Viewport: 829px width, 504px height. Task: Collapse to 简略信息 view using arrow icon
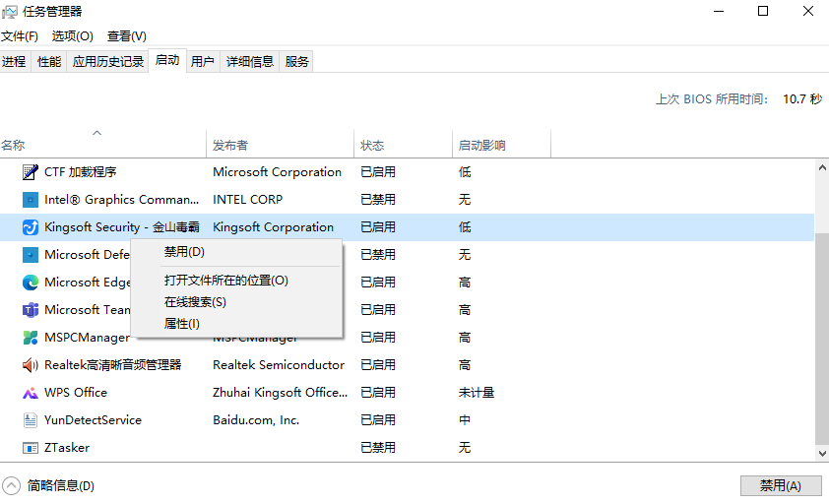pyautogui.click(x=11, y=485)
